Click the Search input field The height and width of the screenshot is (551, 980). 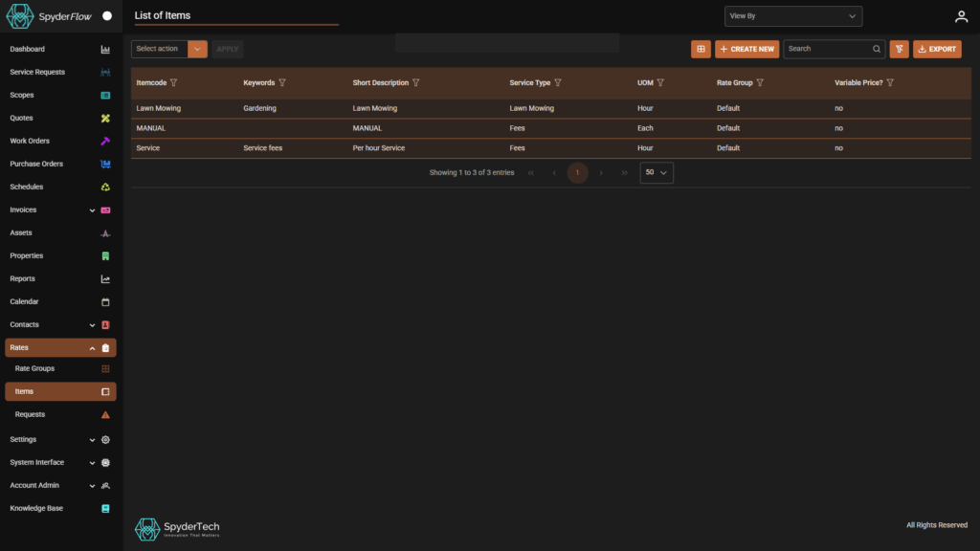click(826, 49)
